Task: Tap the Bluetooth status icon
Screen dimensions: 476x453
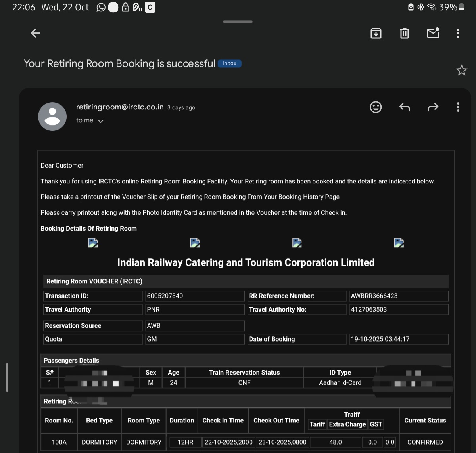Action: (421, 7)
